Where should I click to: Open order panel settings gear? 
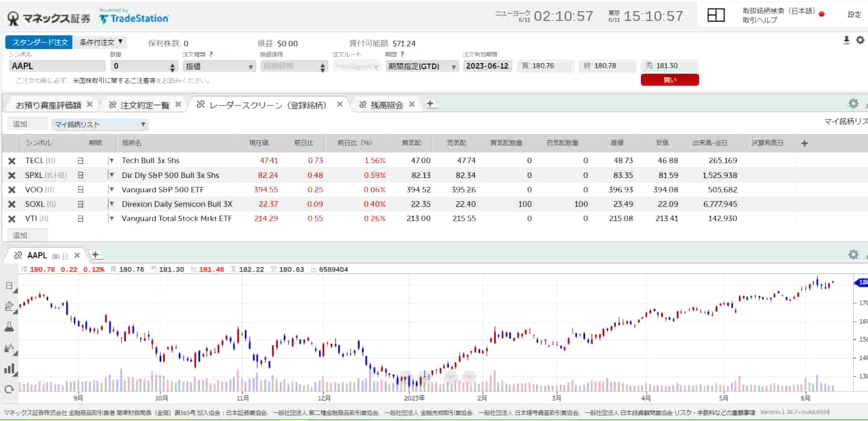tap(860, 40)
